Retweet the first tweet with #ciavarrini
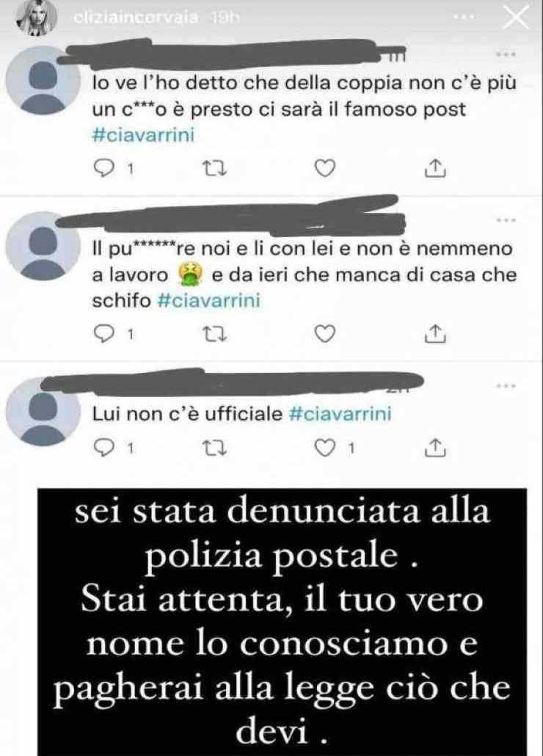 point(214,168)
